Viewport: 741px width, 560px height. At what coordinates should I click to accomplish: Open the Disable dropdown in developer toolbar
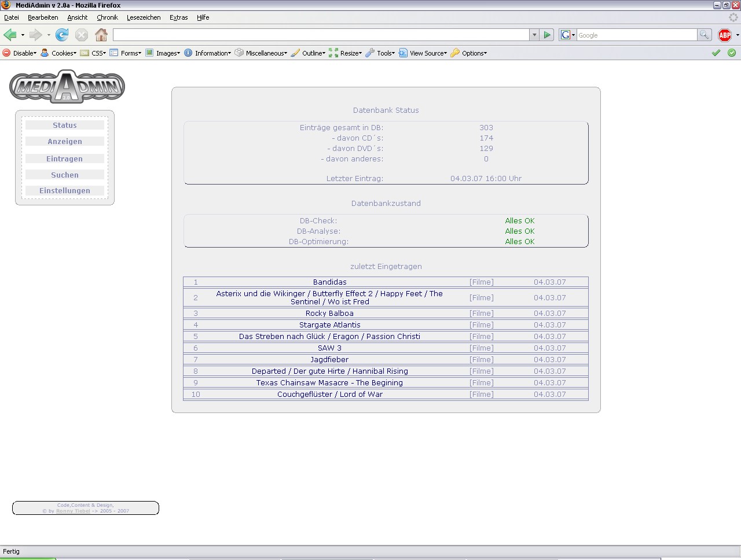click(x=20, y=53)
